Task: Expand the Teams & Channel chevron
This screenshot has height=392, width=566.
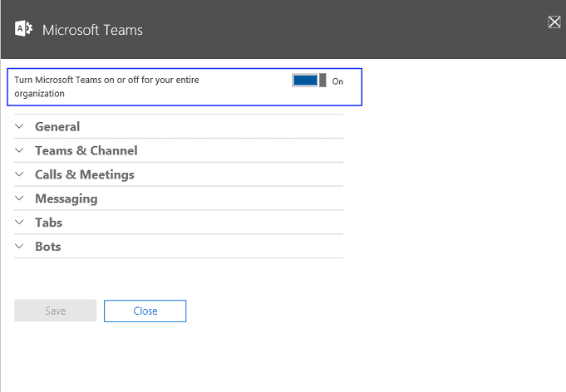Action: click(x=19, y=150)
